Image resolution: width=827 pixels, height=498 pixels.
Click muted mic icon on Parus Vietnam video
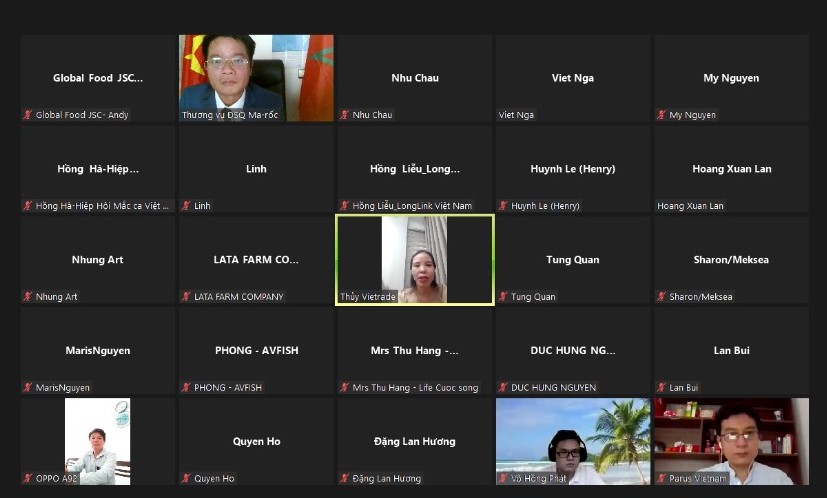(x=662, y=478)
